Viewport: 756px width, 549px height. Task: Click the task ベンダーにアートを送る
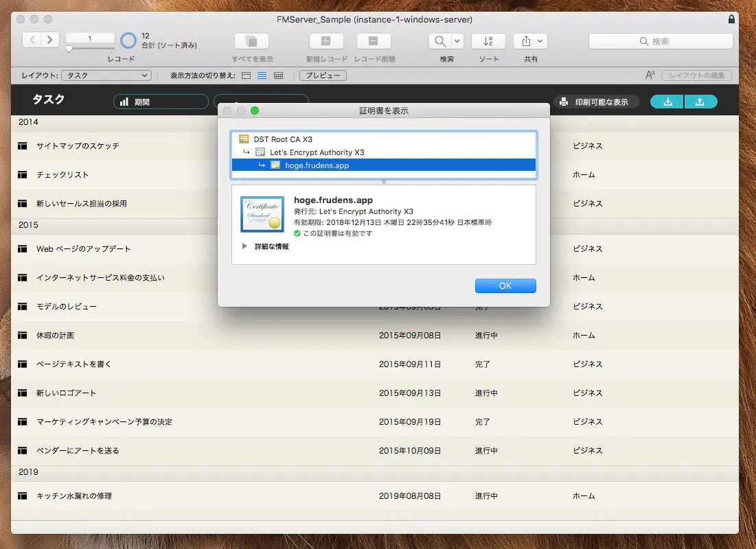pyautogui.click(x=78, y=451)
